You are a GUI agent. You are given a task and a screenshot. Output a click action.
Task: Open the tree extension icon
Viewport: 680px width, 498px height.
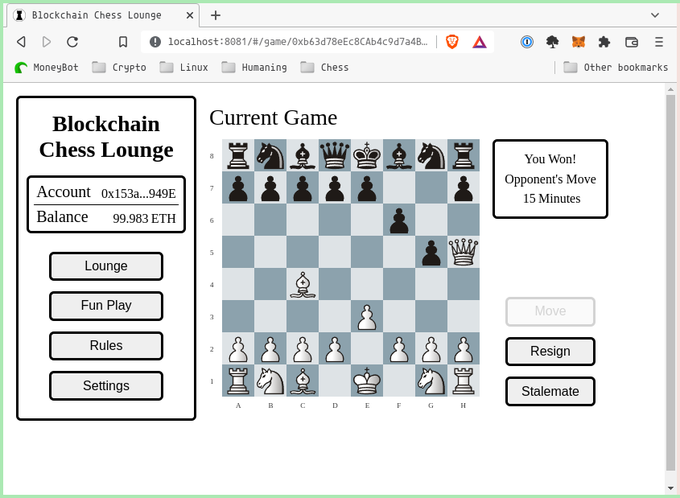[x=552, y=42]
